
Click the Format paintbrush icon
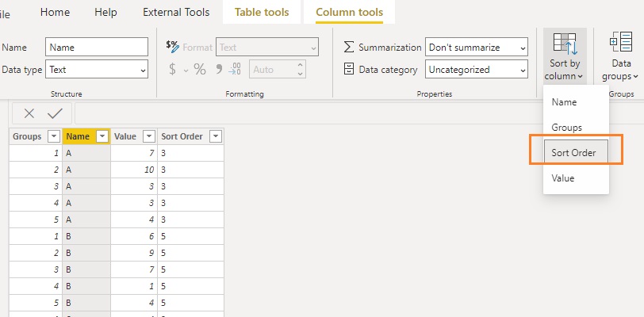click(173, 47)
